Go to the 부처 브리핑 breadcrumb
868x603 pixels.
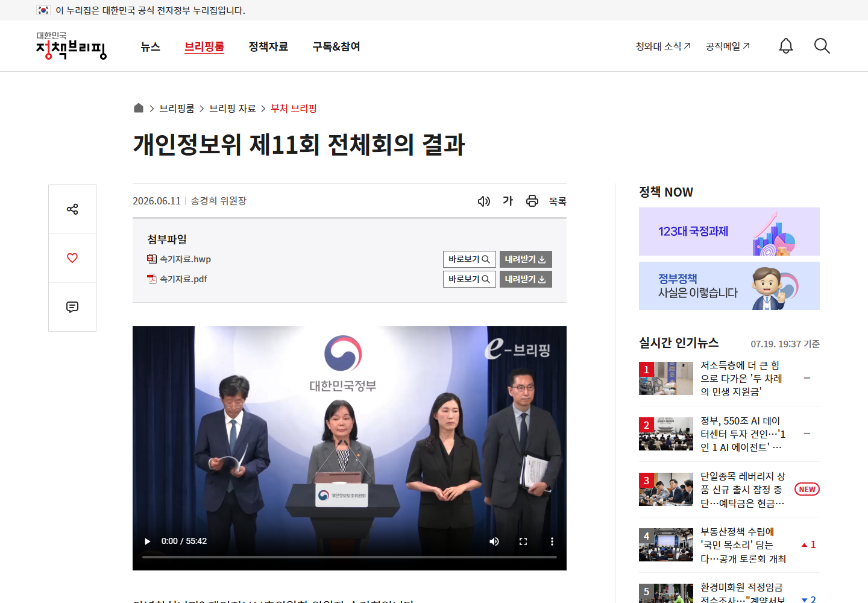(x=294, y=108)
